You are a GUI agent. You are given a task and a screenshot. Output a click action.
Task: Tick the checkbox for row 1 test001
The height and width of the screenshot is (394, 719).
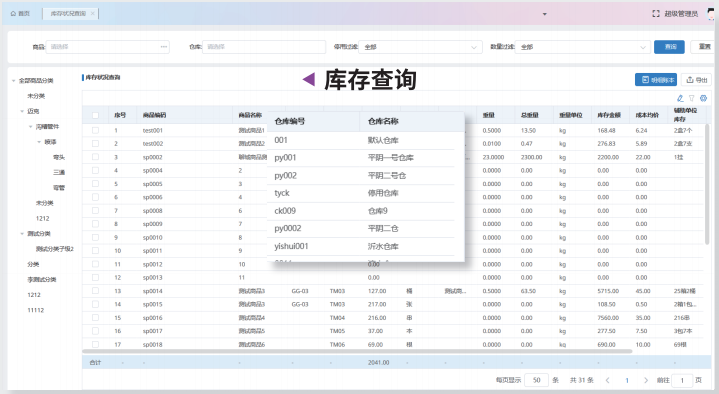[x=95, y=130]
